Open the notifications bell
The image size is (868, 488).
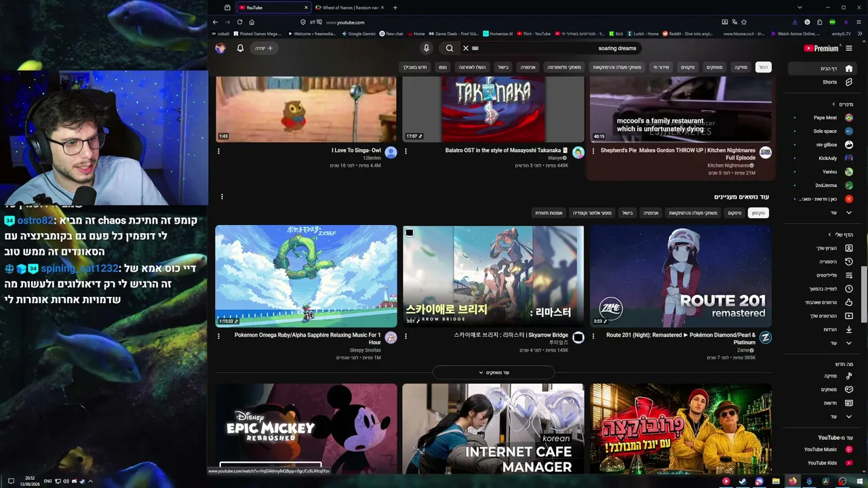(240, 48)
